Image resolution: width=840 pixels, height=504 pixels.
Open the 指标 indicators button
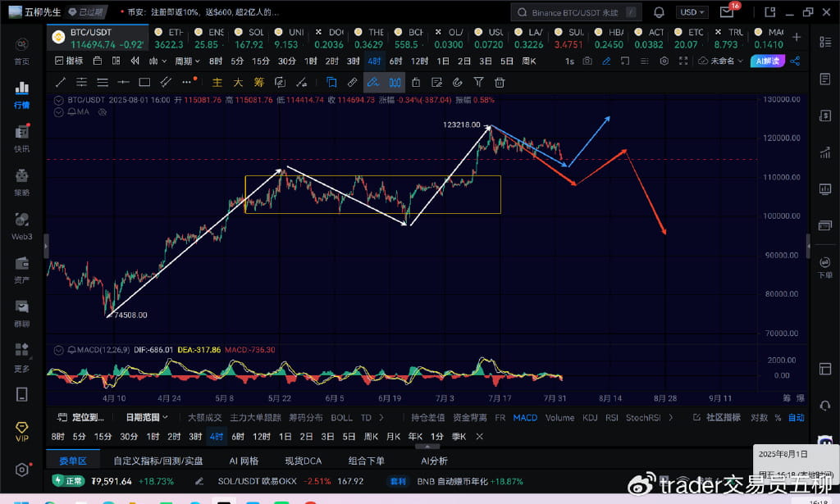tap(69, 61)
